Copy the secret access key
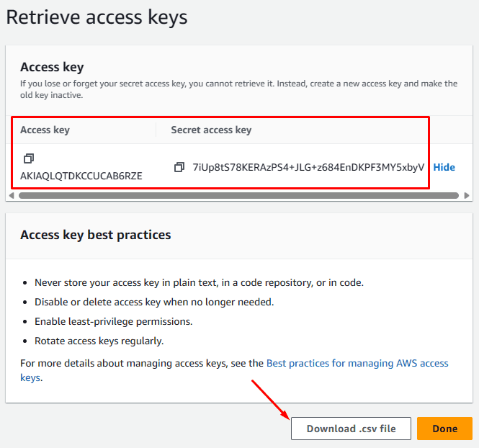 179,167
